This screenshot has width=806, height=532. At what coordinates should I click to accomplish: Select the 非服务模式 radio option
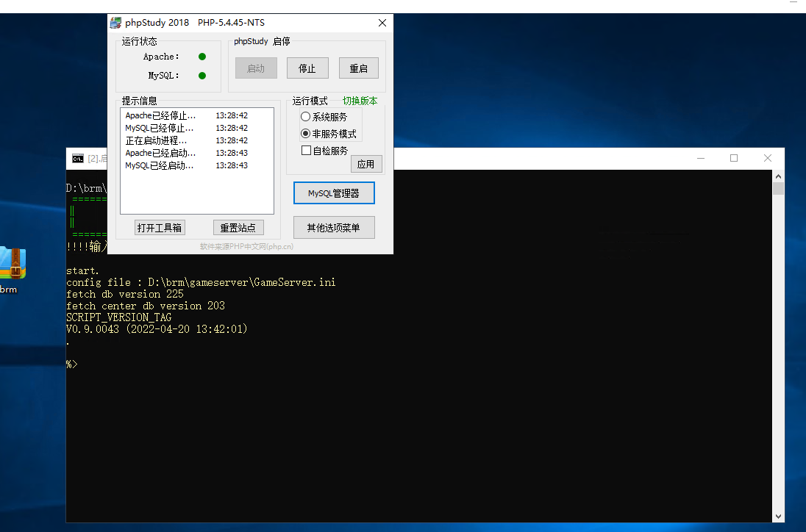coord(306,134)
